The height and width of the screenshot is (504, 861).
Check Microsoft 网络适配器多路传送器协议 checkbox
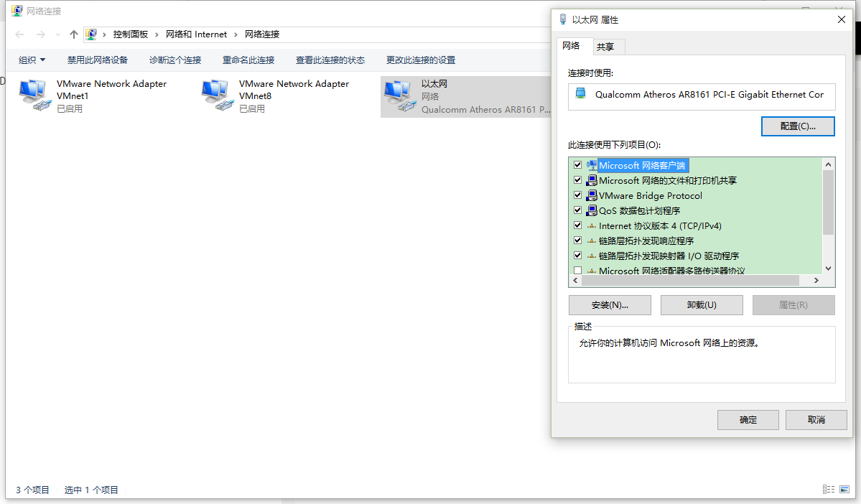pyautogui.click(x=577, y=270)
